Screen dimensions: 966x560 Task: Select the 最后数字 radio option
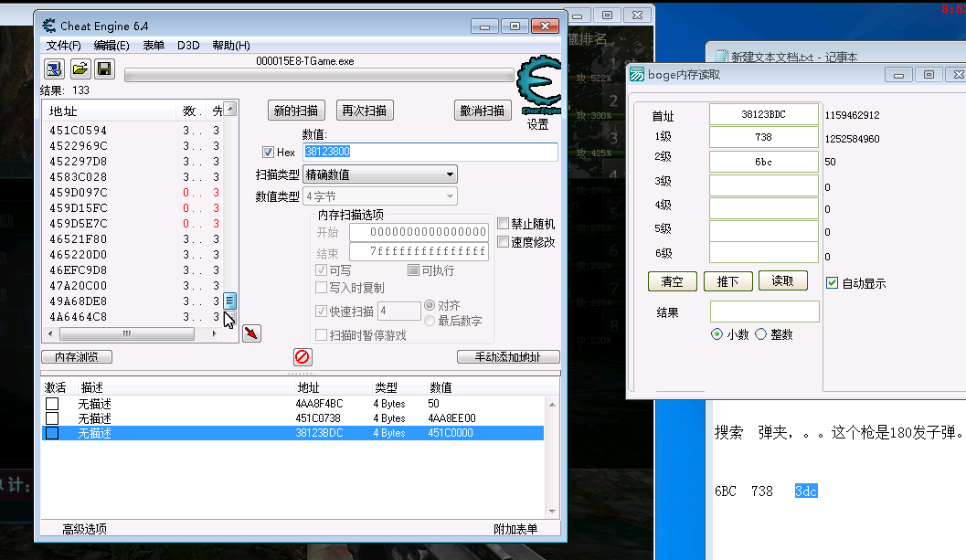pyautogui.click(x=430, y=321)
